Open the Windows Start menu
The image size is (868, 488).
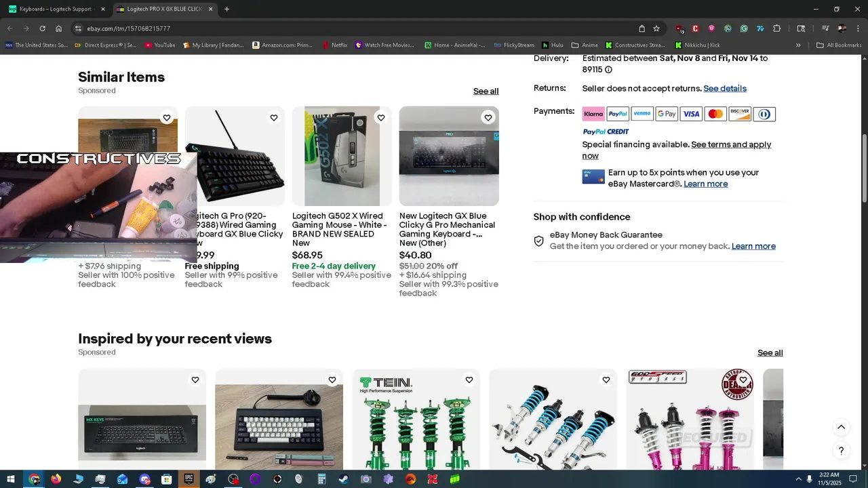tap(11, 479)
